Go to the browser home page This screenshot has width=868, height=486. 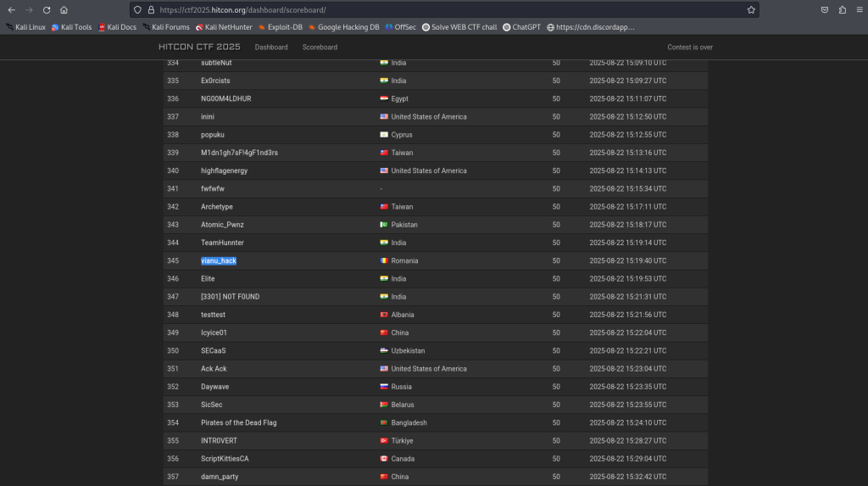click(64, 9)
